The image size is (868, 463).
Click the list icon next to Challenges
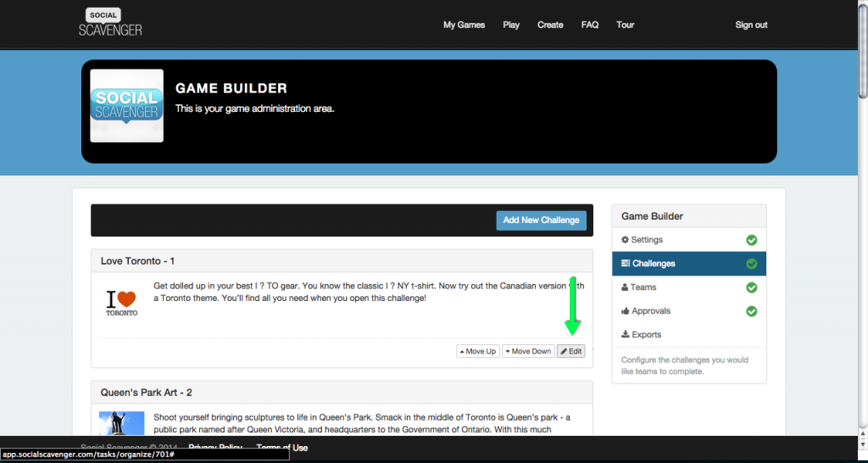tap(626, 264)
